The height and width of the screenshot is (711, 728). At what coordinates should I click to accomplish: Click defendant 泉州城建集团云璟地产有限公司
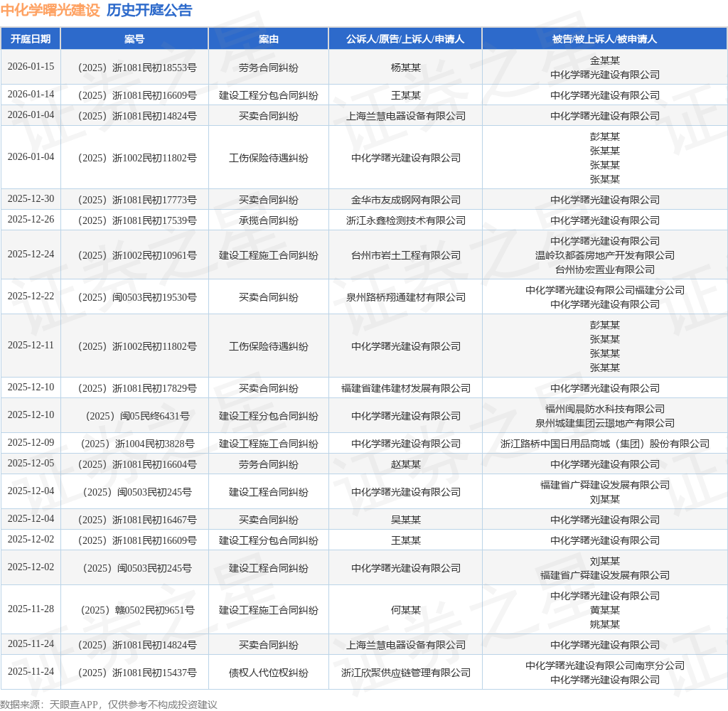point(605,424)
